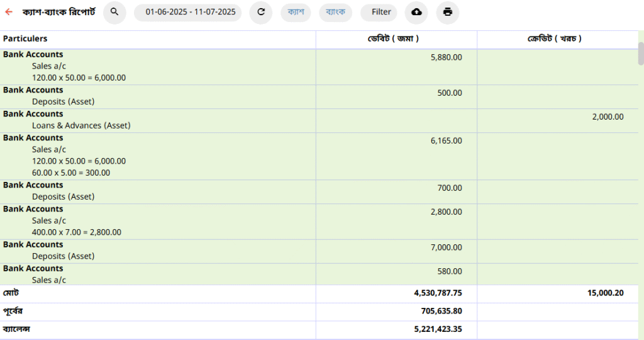Click Sales a/c in the 5,880.00 row
The image size is (644, 340).
click(x=49, y=66)
